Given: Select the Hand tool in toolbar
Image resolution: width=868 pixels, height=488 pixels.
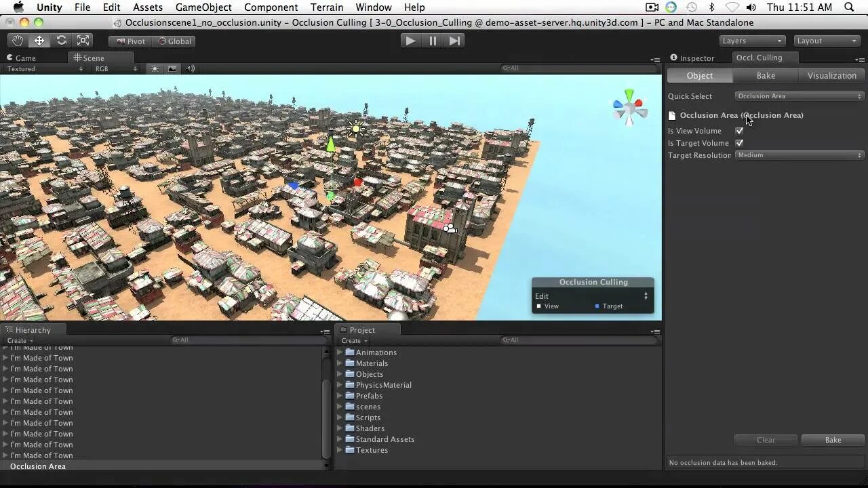Looking at the screenshot, I should click(18, 41).
